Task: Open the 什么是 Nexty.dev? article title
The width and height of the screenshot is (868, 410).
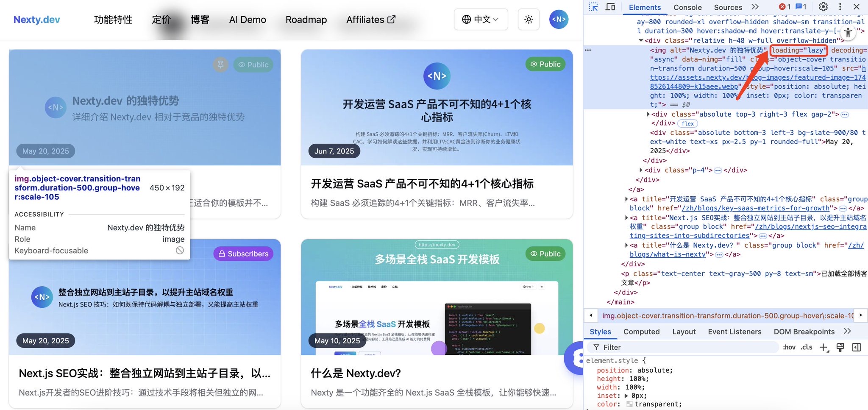Action: pos(356,373)
